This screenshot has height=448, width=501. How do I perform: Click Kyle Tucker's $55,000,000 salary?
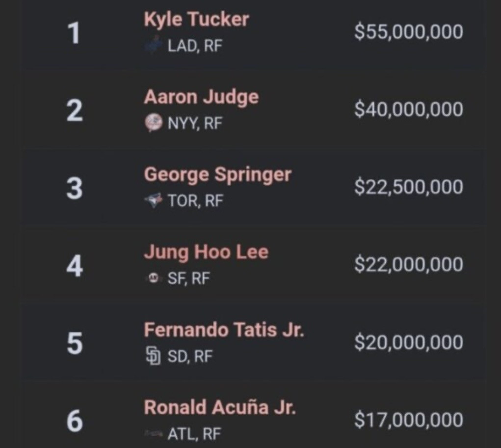click(408, 32)
